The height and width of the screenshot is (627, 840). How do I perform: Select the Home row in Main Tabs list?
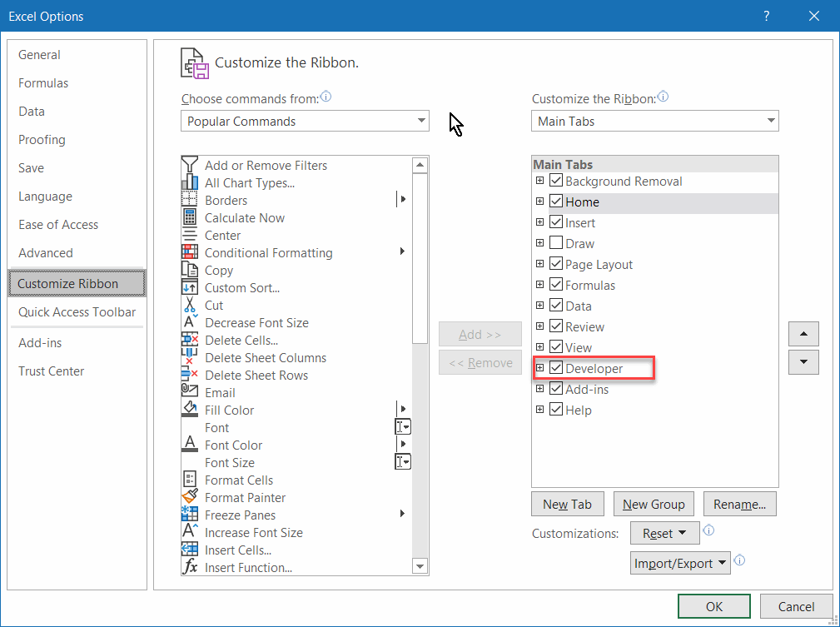coord(654,202)
